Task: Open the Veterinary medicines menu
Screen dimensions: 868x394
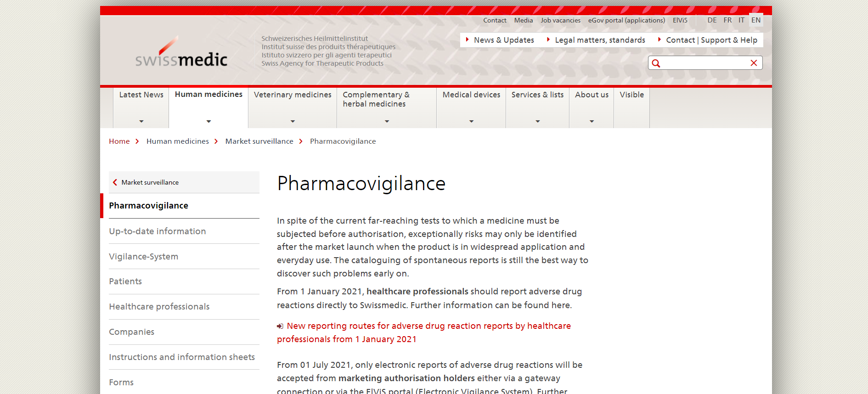Action: (x=293, y=95)
